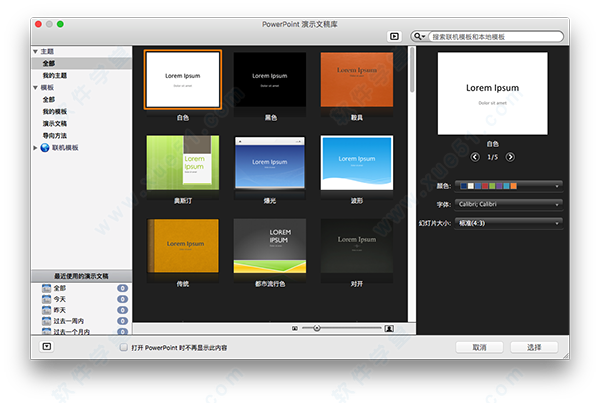Select 我的模板 in the sidebar

pyautogui.click(x=55, y=111)
